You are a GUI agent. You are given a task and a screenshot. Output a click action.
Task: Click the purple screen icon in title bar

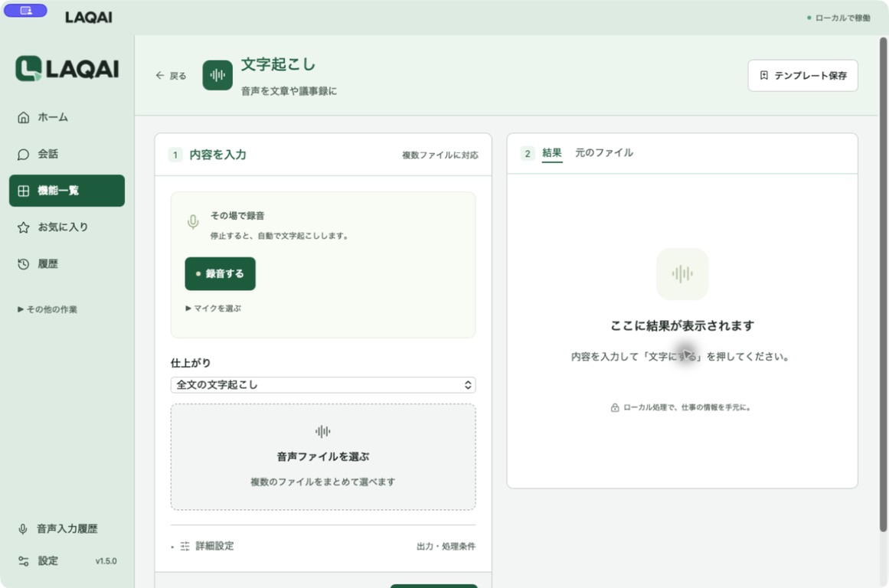coord(25,11)
